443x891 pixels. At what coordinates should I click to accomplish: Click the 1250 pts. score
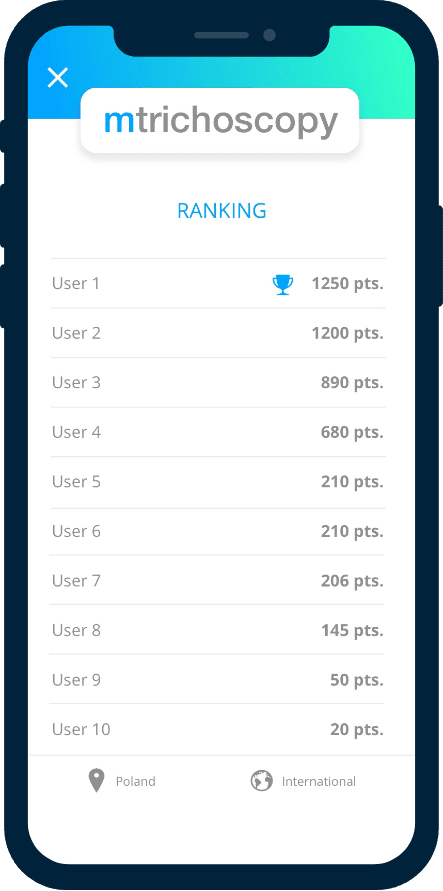click(x=348, y=284)
